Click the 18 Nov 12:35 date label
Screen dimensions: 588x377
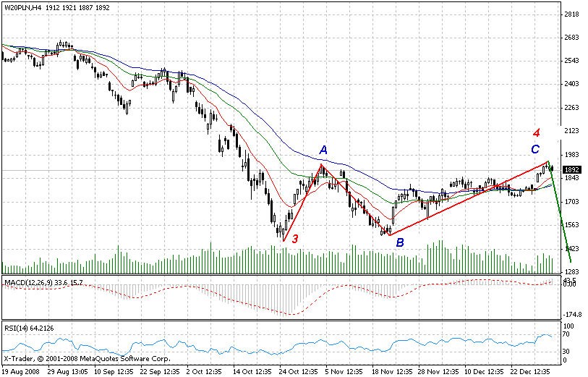click(391, 372)
